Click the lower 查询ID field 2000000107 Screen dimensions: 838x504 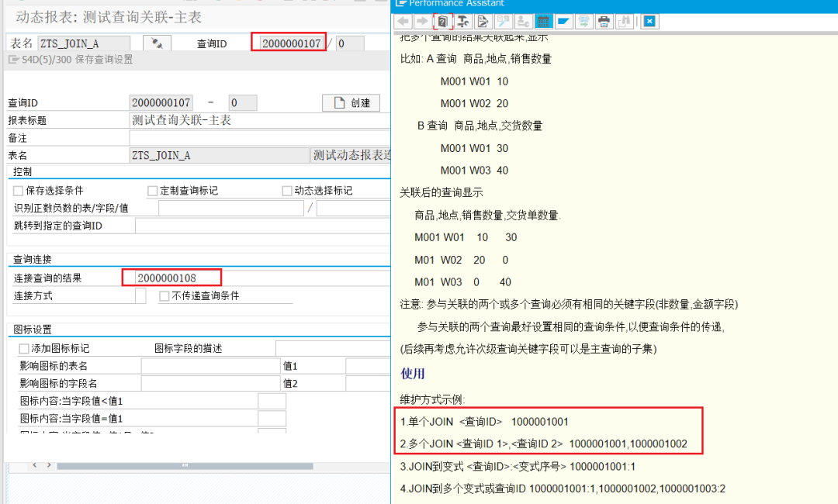(161, 102)
